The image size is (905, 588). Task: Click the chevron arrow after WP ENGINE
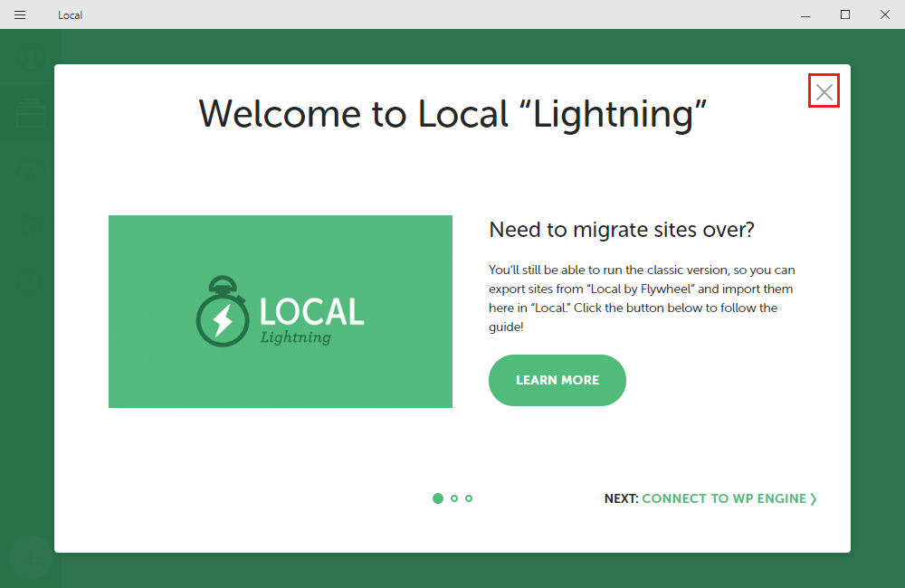(x=814, y=498)
